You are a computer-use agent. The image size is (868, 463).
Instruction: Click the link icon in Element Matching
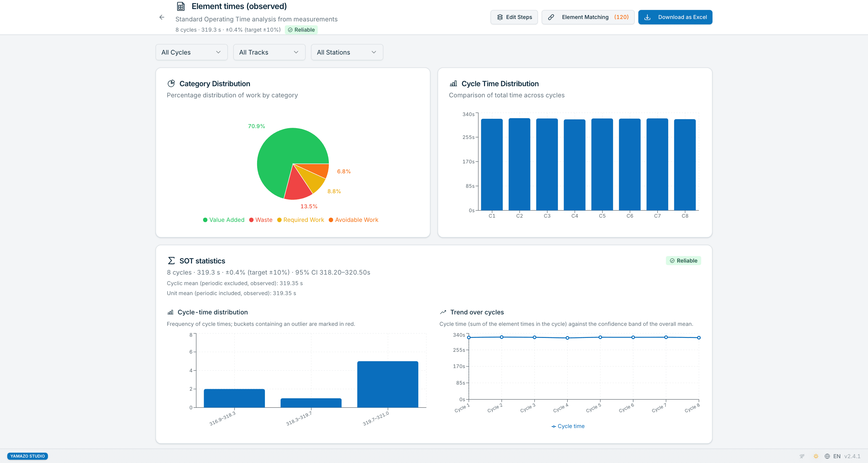(x=551, y=17)
